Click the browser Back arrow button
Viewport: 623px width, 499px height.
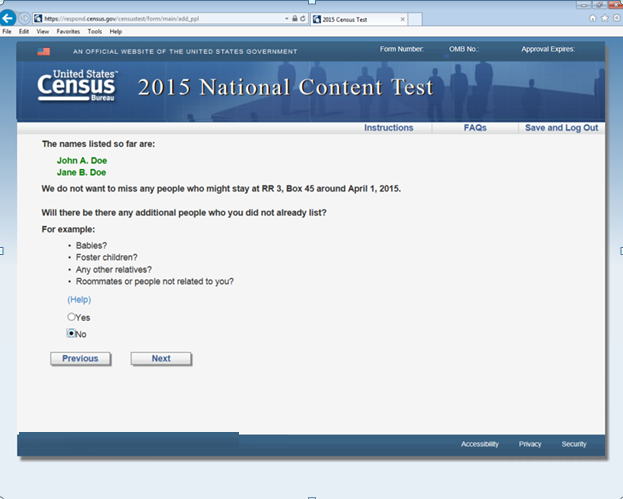pyautogui.click(x=8, y=18)
